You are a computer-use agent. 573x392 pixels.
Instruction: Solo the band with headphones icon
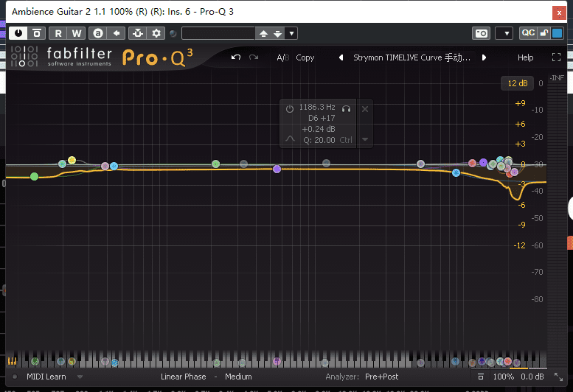346,108
